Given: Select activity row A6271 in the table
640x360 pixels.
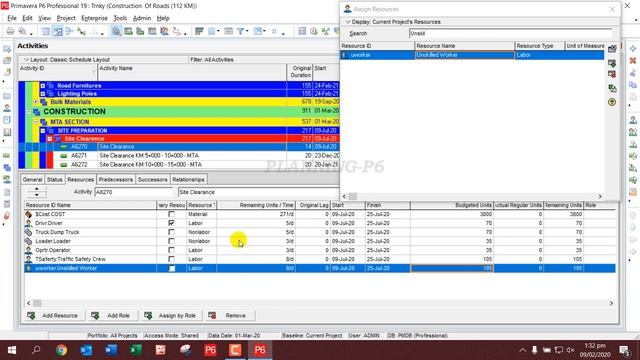Looking at the screenshot, I should (179, 156).
